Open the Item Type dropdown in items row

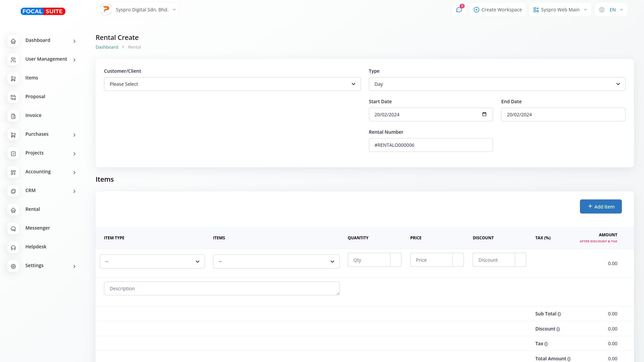coord(152,261)
